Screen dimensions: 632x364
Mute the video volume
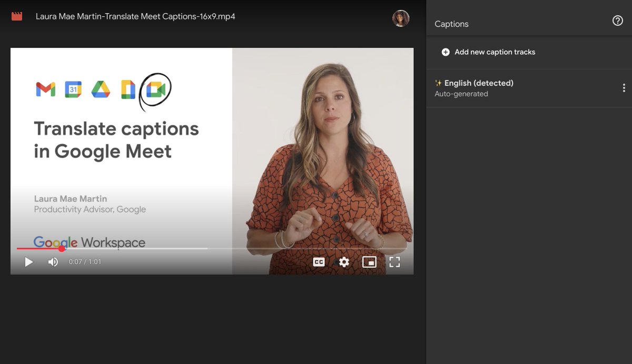click(x=53, y=262)
